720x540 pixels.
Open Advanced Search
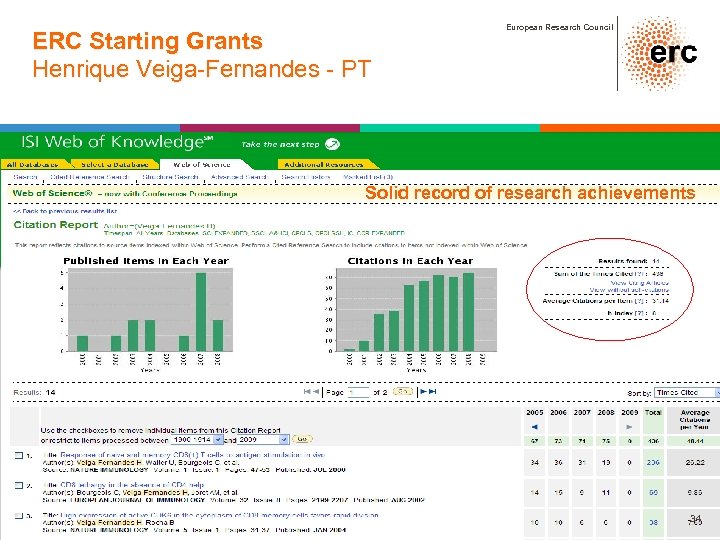[x=239, y=177]
